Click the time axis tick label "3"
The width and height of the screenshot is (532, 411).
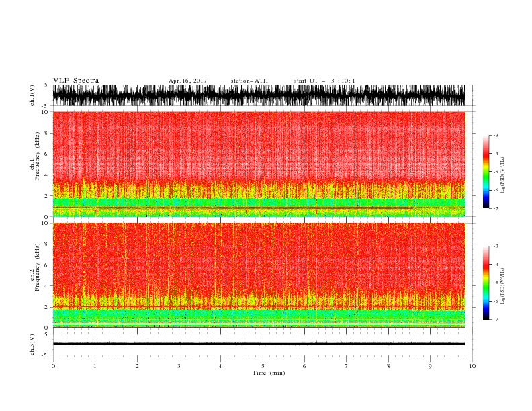(x=179, y=366)
